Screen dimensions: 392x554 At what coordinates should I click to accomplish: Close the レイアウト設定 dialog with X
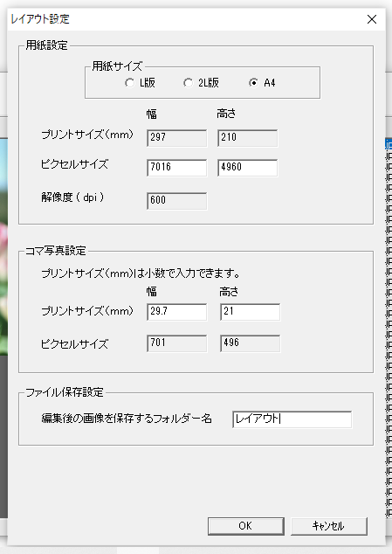pyautogui.click(x=372, y=19)
